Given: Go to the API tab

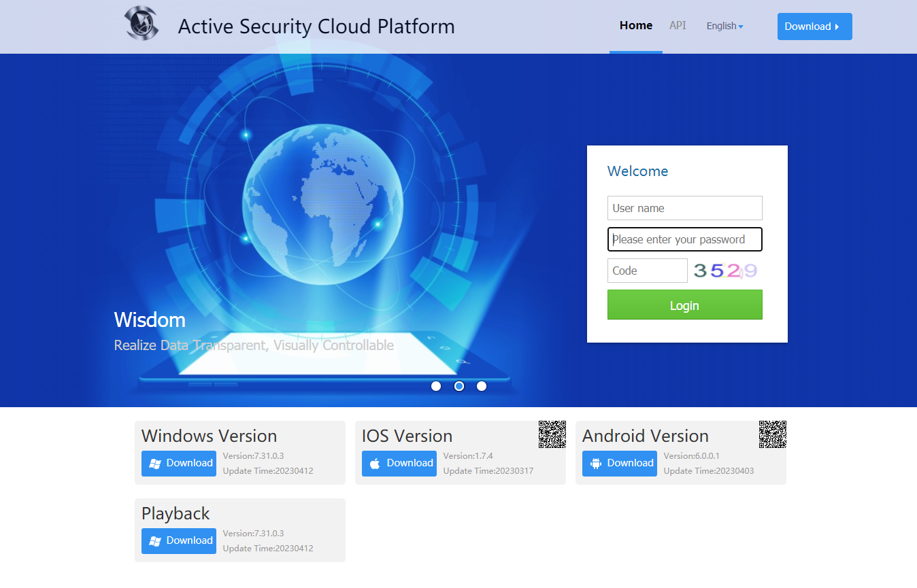Looking at the screenshot, I should (678, 26).
